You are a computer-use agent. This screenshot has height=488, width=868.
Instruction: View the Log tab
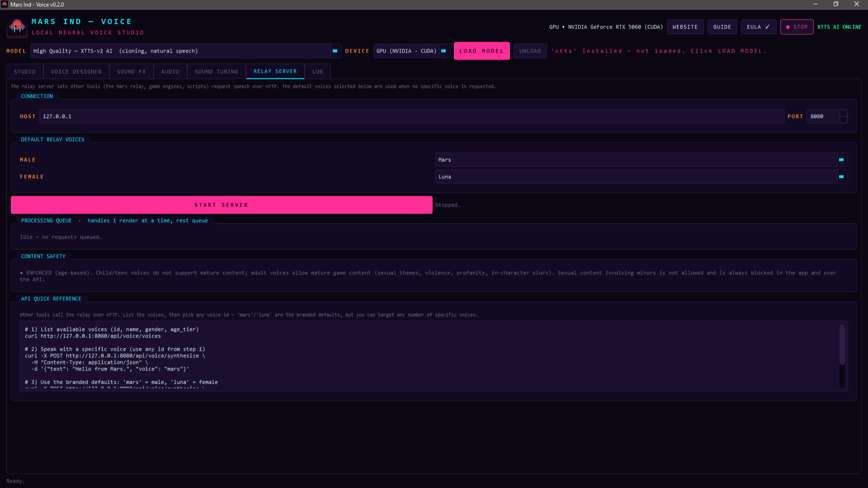tap(318, 72)
